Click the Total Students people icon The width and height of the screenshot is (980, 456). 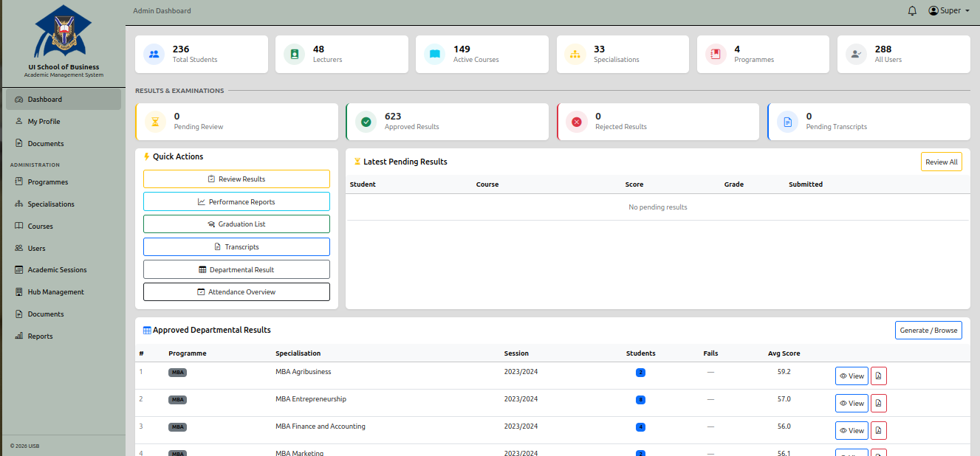coord(154,54)
